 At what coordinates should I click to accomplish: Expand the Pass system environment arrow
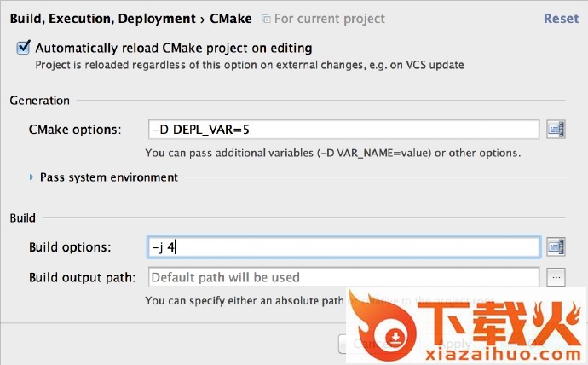[x=32, y=177]
